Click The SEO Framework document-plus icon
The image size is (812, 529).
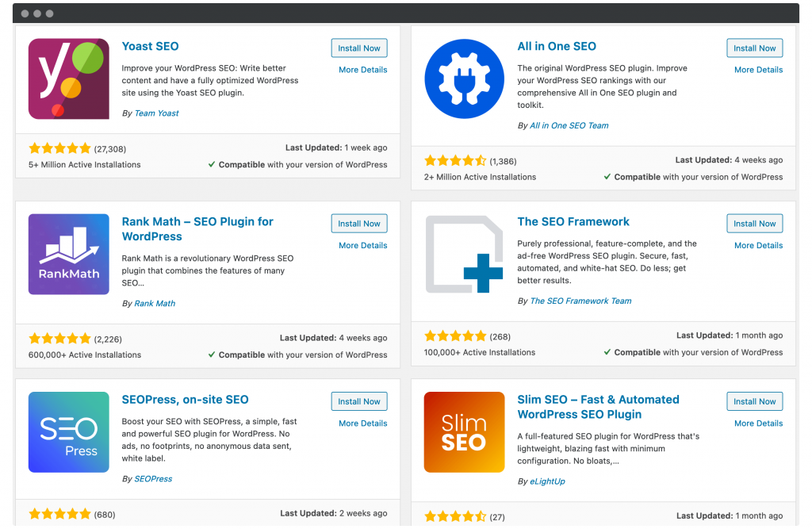[x=464, y=255]
